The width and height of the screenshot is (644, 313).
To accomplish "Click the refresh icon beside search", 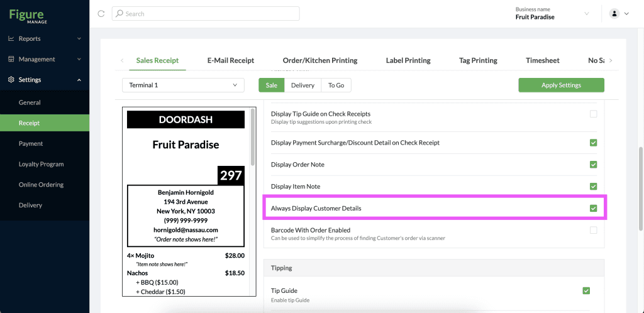I will [101, 14].
